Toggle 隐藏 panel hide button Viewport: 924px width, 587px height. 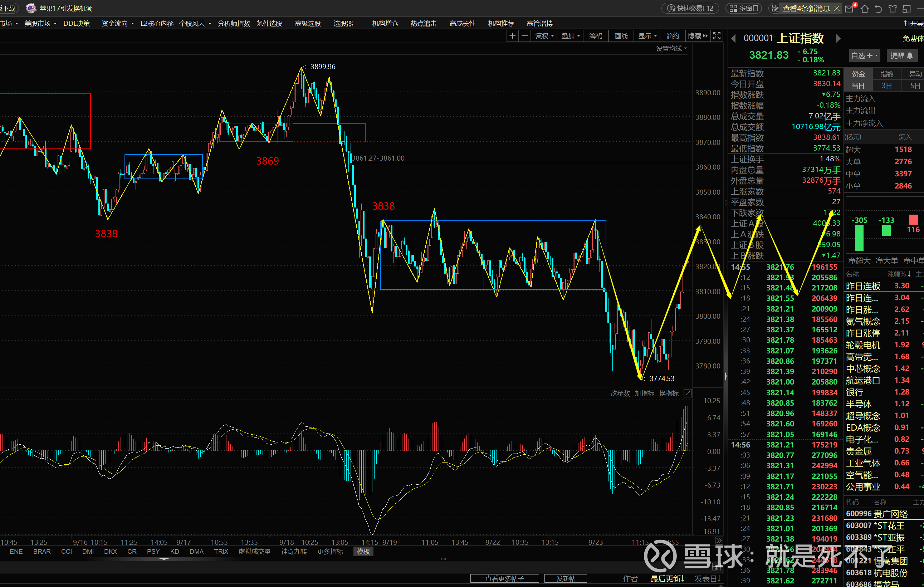(698, 36)
